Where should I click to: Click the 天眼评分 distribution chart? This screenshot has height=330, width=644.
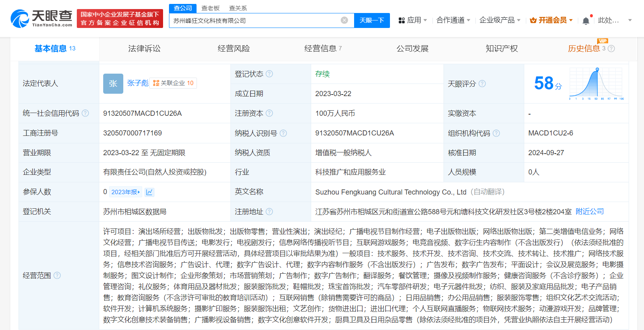point(596,83)
